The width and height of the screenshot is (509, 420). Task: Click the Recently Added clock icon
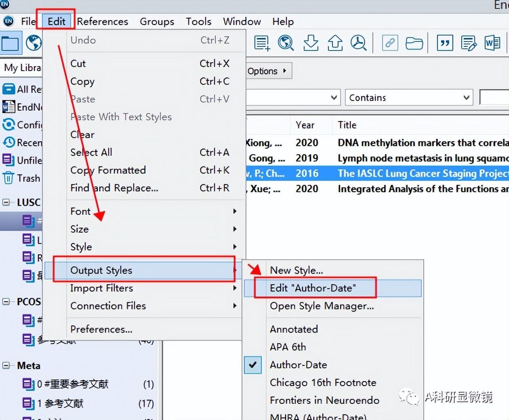(8, 142)
